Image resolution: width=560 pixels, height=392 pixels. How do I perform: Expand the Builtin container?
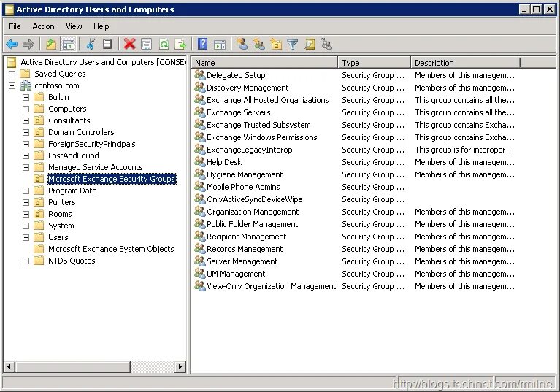pyautogui.click(x=26, y=98)
